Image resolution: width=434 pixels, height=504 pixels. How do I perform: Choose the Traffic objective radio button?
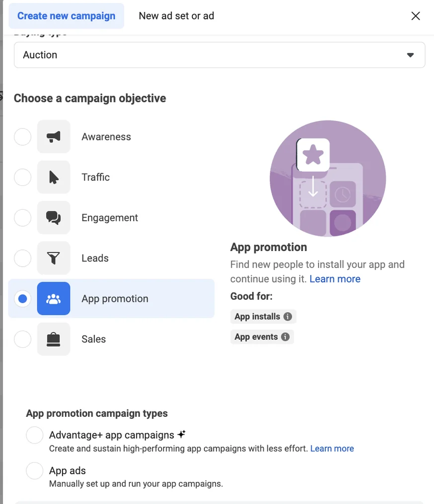point(23,177)
